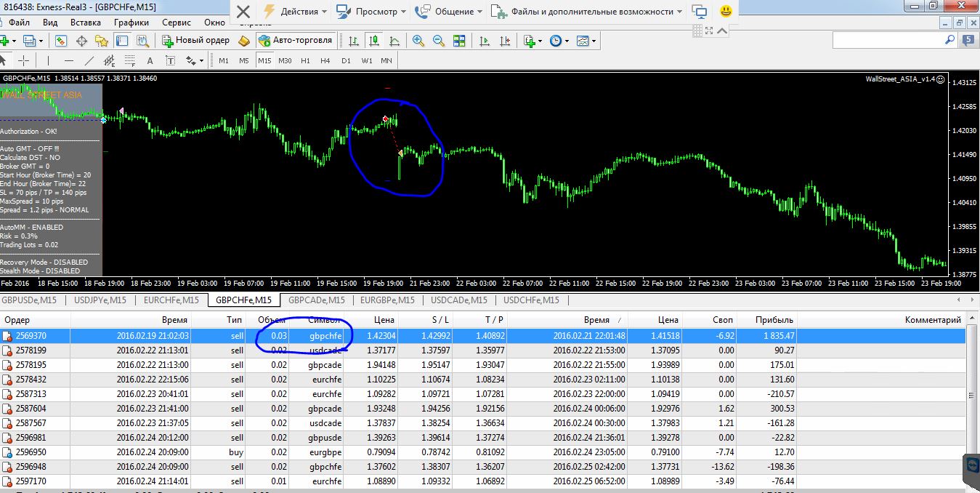Viewport: 980px width, 493px height.
Task: Sort orders by Прибыль column header
Action: click(774, 319)
